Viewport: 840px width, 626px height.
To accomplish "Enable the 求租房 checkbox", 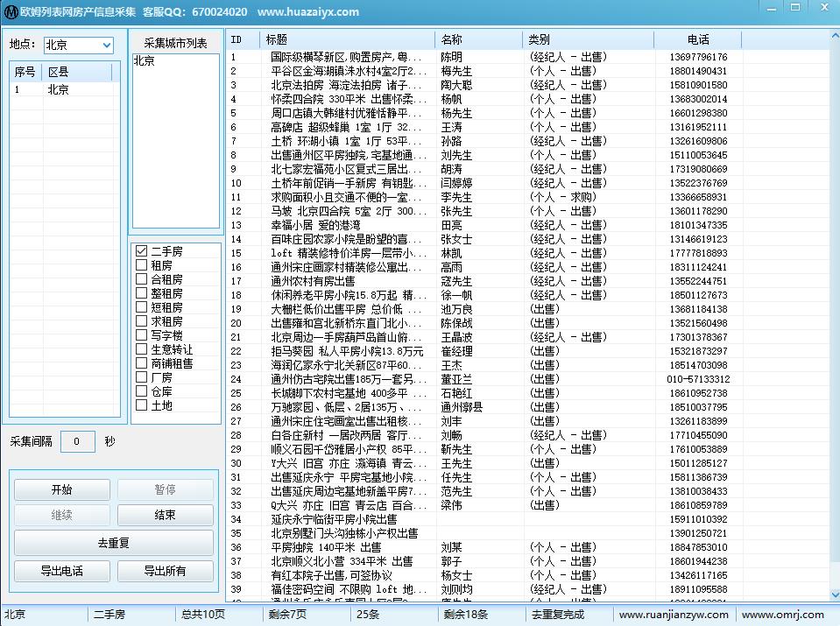I will 141,320.
